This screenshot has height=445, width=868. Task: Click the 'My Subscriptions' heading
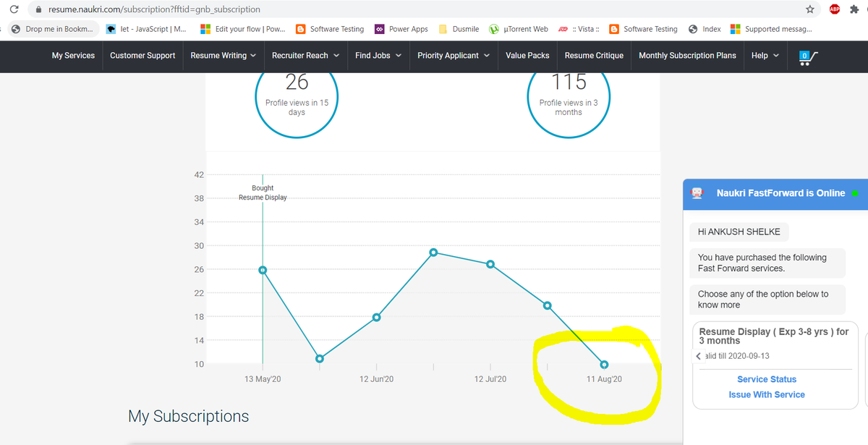pyautogui.click(x=188, y=416)
